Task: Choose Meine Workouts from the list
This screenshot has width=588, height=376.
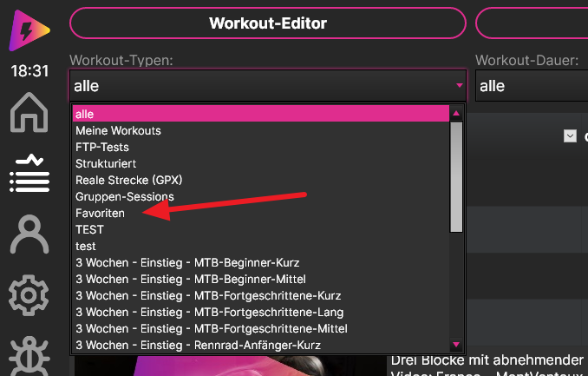Action: tap(118, 130)
